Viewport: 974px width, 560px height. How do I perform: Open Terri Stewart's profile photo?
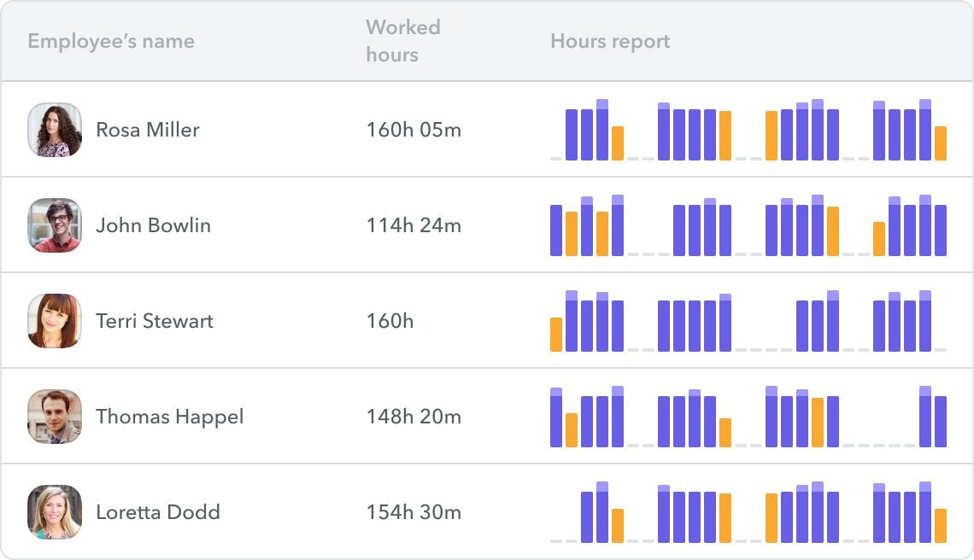(55, 320)
